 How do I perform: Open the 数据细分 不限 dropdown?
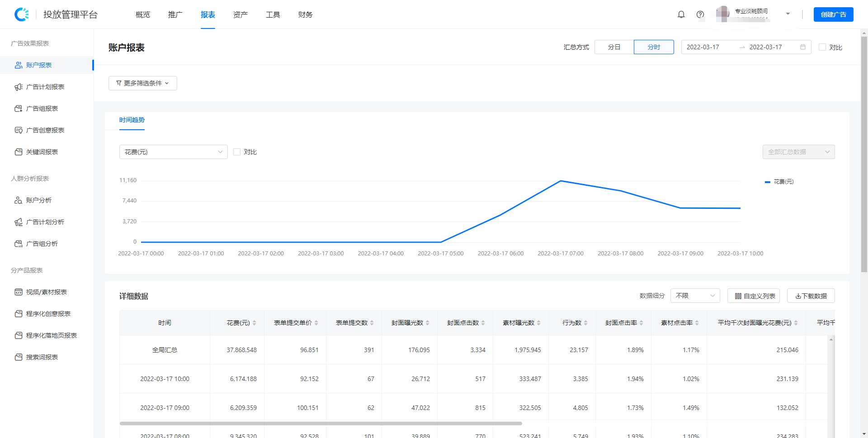[695, 296]
